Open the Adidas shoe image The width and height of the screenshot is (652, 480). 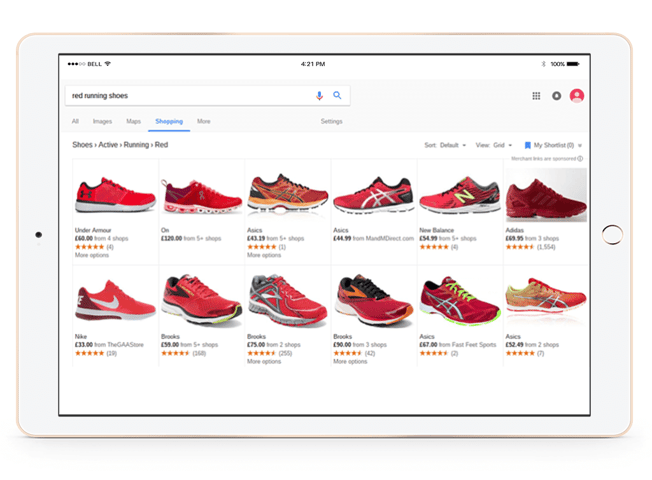(546, 195)
